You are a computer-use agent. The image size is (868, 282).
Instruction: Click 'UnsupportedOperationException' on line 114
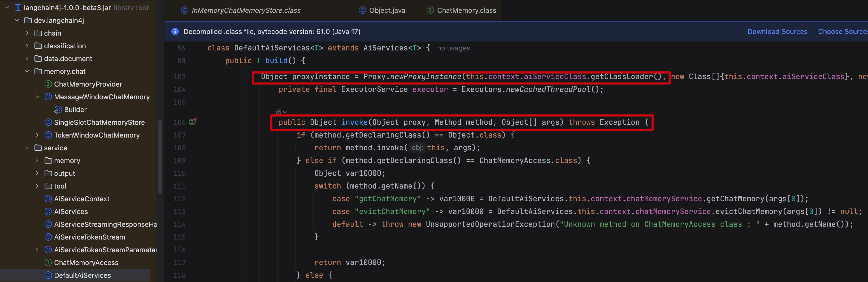tap(490, 224)
